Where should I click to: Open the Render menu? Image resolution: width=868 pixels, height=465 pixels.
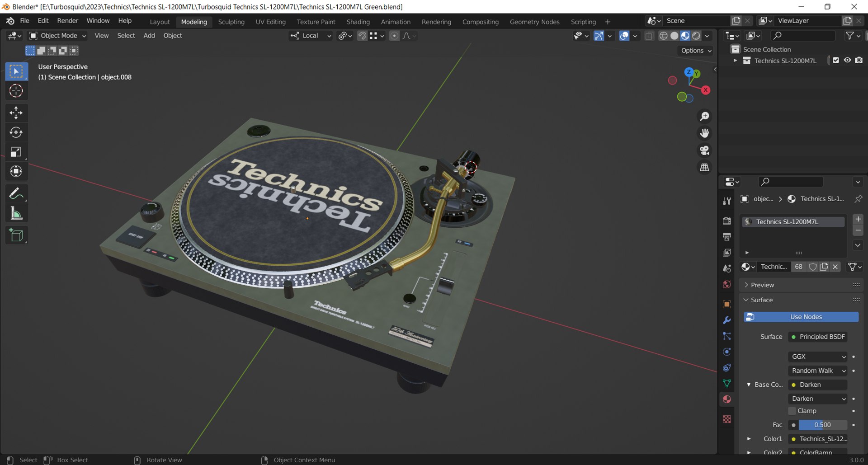click(67, 21)
